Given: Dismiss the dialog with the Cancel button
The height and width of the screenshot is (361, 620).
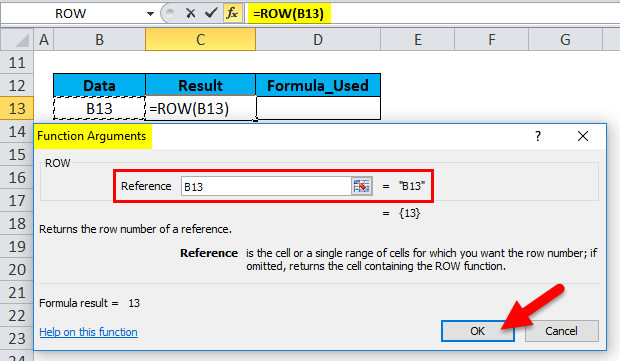Looking at the screenshot, I should pos(561,331).
